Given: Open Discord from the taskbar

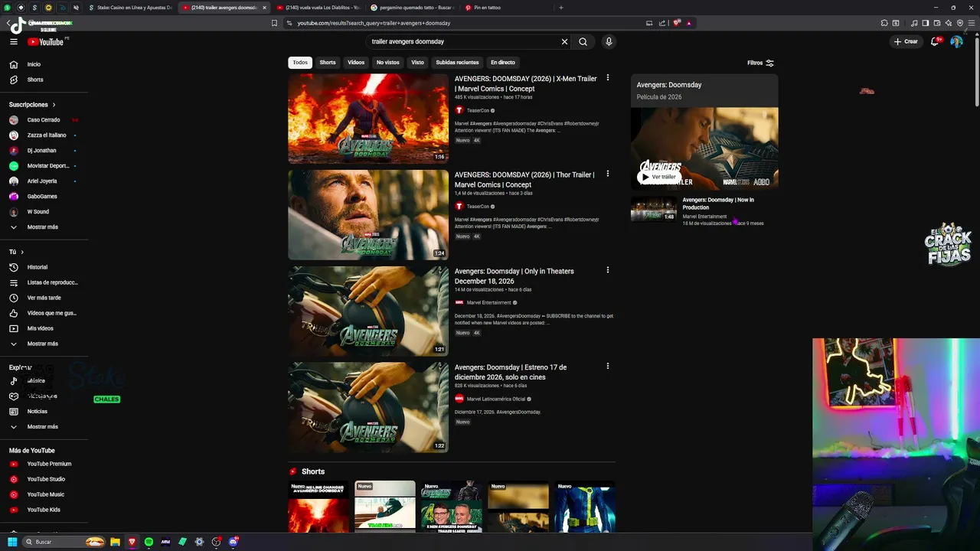Looking at the screenshot, I should pyautogui.click(x=234, y=542).
